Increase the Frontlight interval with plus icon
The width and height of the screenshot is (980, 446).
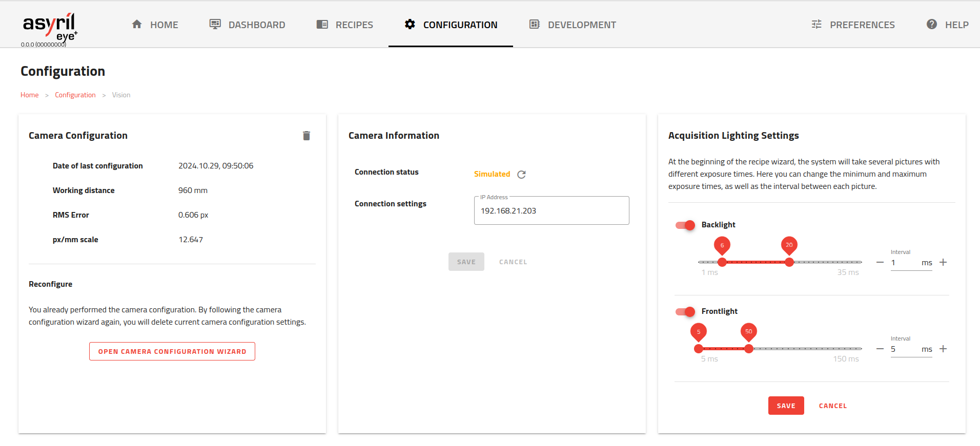point(943,349)
